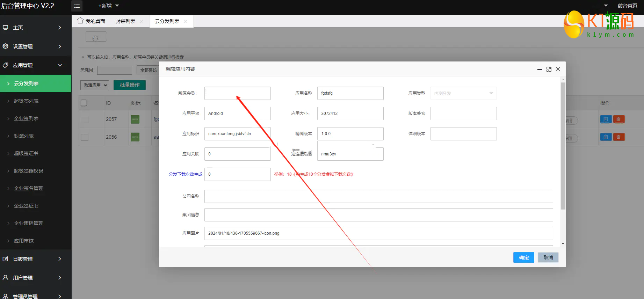Click the edit icon beside 日志管理

(6, 259)
